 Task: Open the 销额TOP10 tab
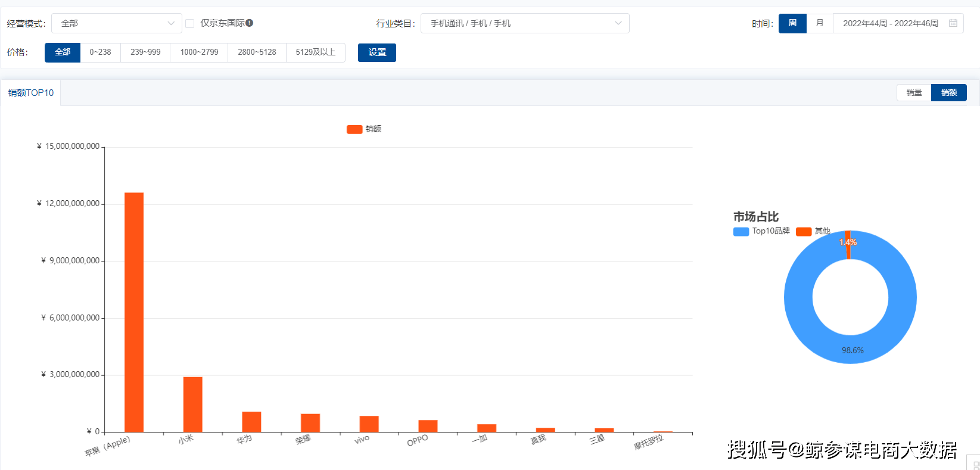pyautogui.click(x=31, y=93)
